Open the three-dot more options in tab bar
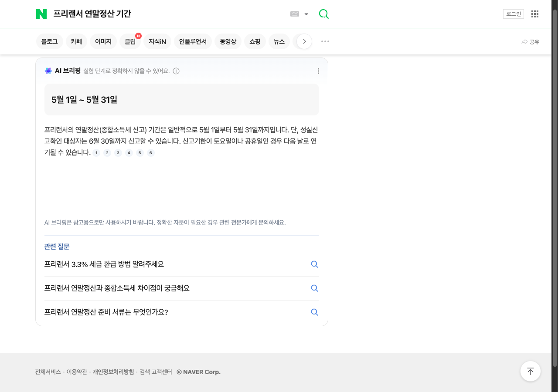Image resolution: width=558 pixels, height=392 pixels. [325, 41]
